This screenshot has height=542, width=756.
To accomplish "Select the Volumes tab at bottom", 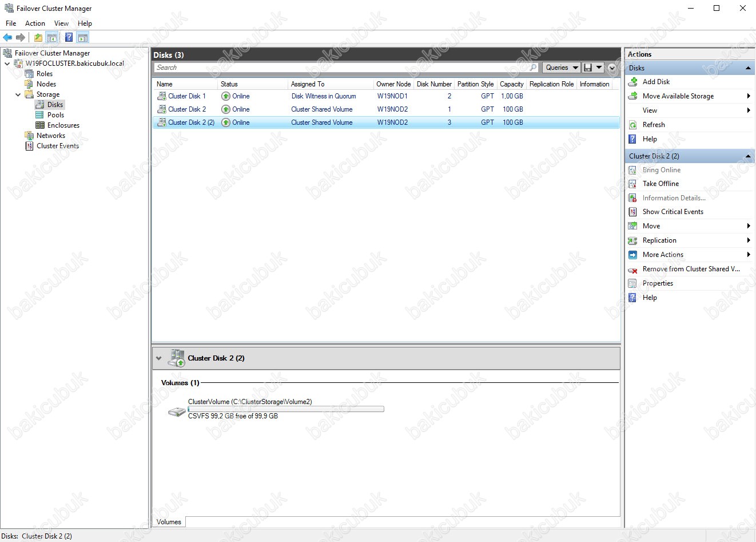I will coord(169,522).
